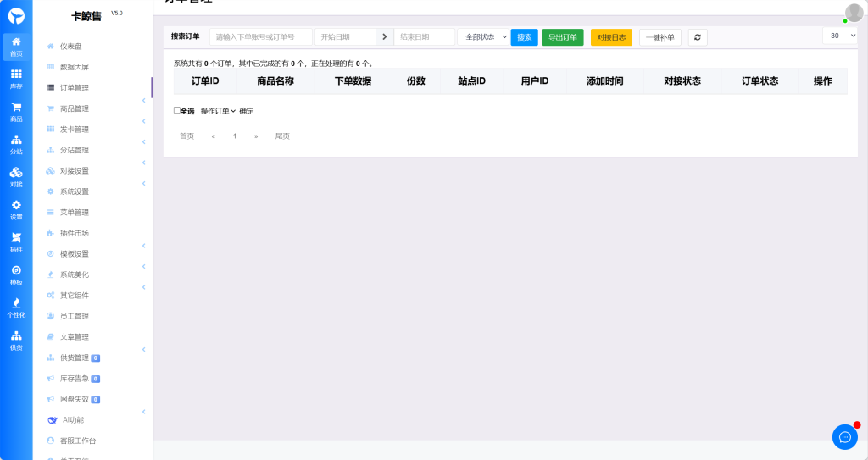This screenshot has width=868, height=460.
Task: Open 供货 supply icon in blue rail
Action: pos(16,341)
